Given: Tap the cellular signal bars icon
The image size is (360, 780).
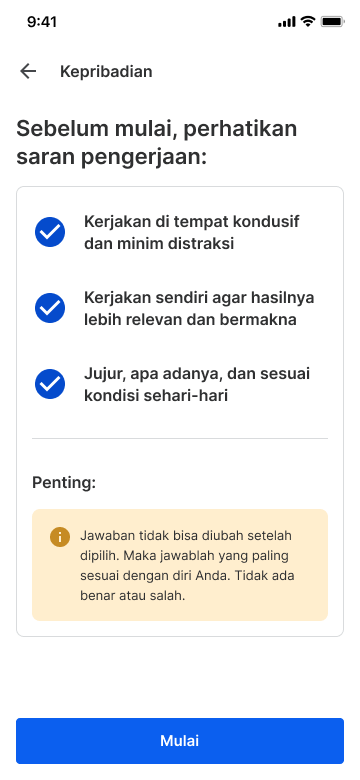Looking at the screenshot, I should (287, 22).
